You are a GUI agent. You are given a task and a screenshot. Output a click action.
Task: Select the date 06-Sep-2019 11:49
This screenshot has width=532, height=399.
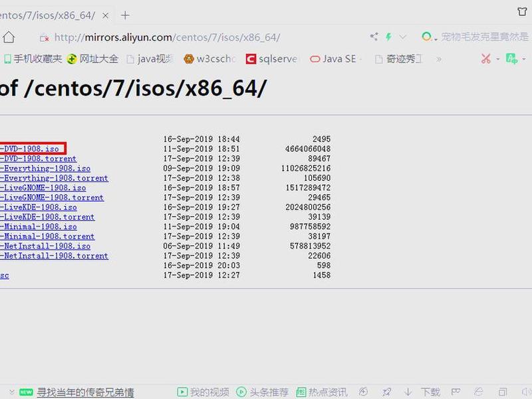201,246
